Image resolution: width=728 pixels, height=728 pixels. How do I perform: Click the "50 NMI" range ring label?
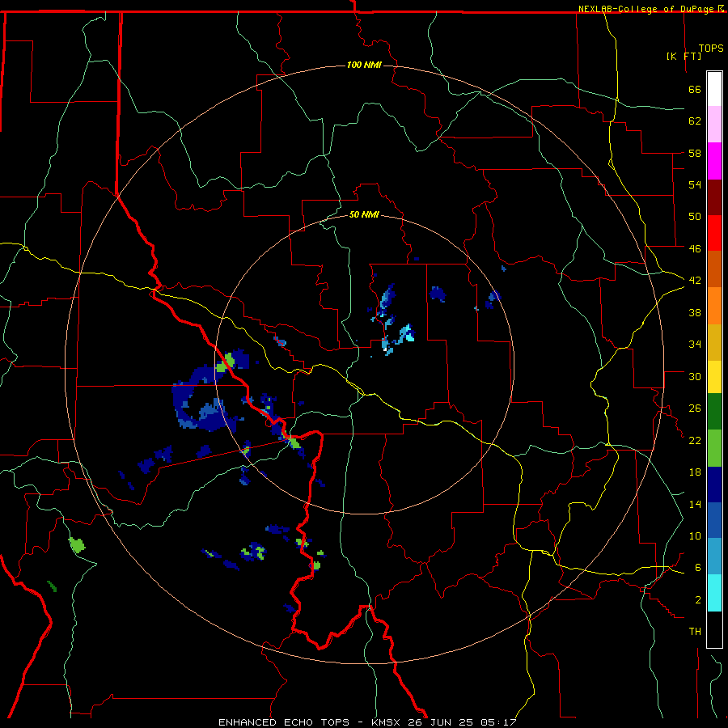pos(364,215)
